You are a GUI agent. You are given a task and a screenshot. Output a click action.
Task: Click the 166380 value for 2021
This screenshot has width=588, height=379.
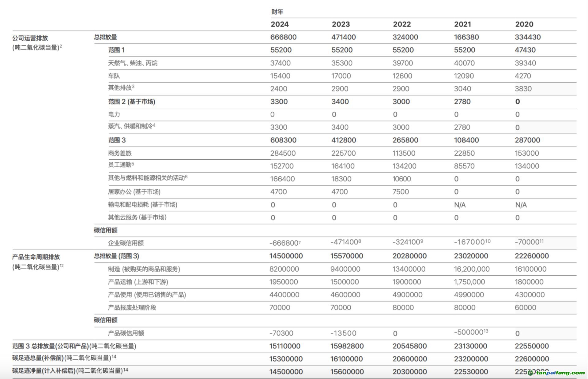tap(466, 37)
